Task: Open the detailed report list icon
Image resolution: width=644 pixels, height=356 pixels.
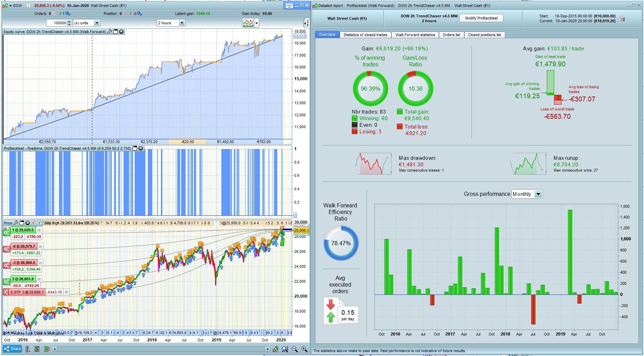Action: 37,349
